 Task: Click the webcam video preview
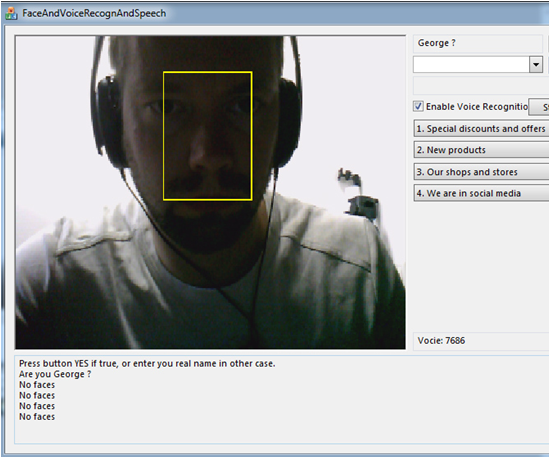click(x=210, y=192)
